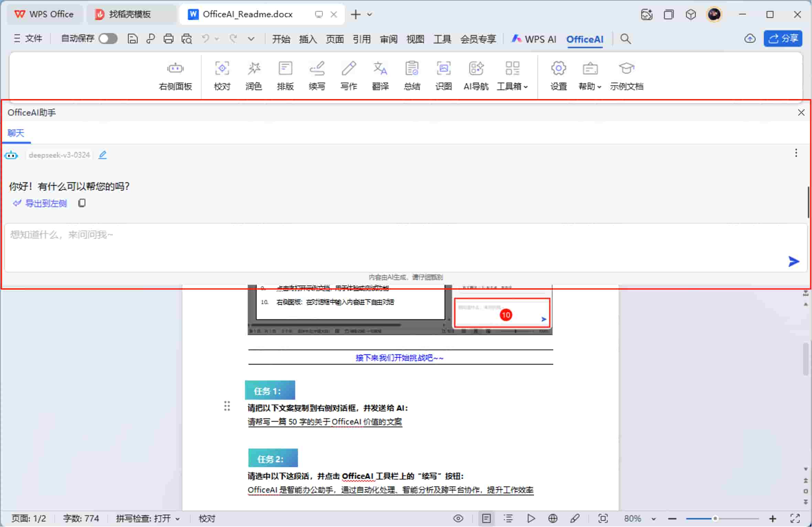Expand the undo history dropdown arrow
The height and width of the screenshot is (527, 812).
coord(217,39)
